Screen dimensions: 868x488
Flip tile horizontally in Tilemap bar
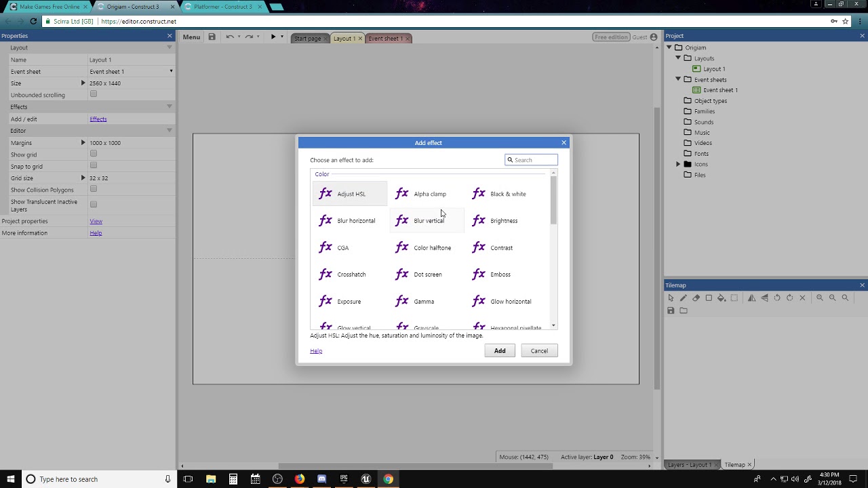tap(751, 298)
